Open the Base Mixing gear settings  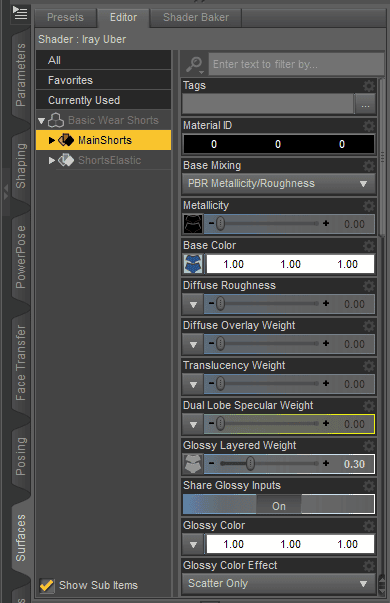(x=368, y=165)
